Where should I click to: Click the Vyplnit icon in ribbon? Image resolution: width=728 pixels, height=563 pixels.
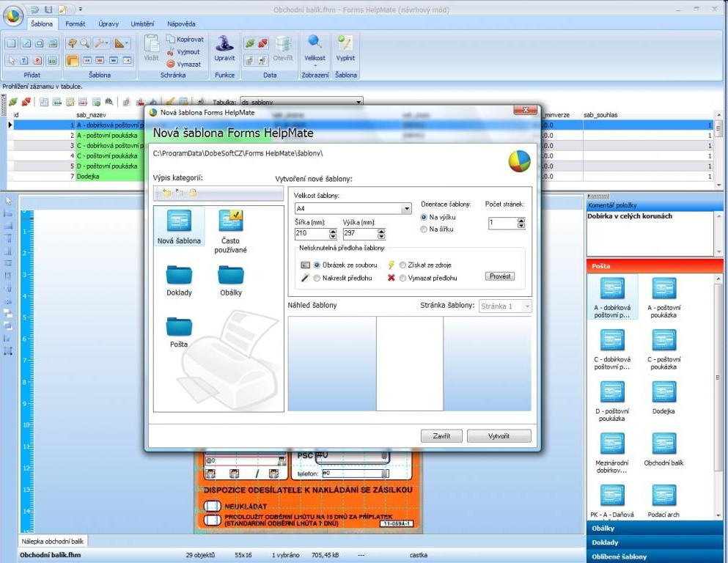(345, 43)
